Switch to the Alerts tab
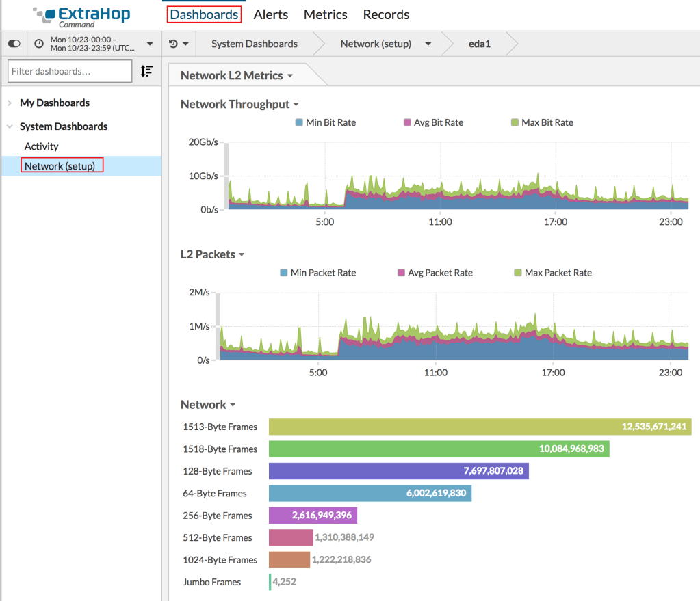This screenshot has width=700, height=601. pyautogui.click(x=270, y=14)
